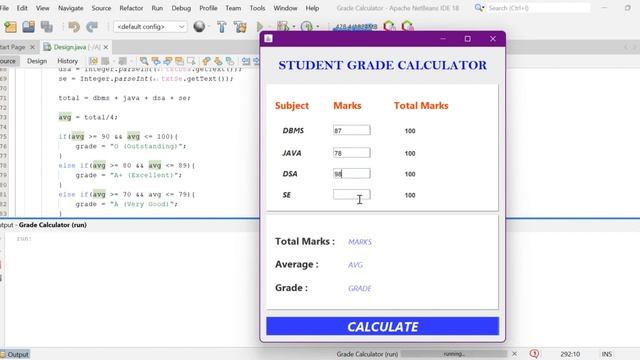The width and height of the screenshot is (640, 360).
Task: Click the AVG result label
Action: [x=355, y=265]
